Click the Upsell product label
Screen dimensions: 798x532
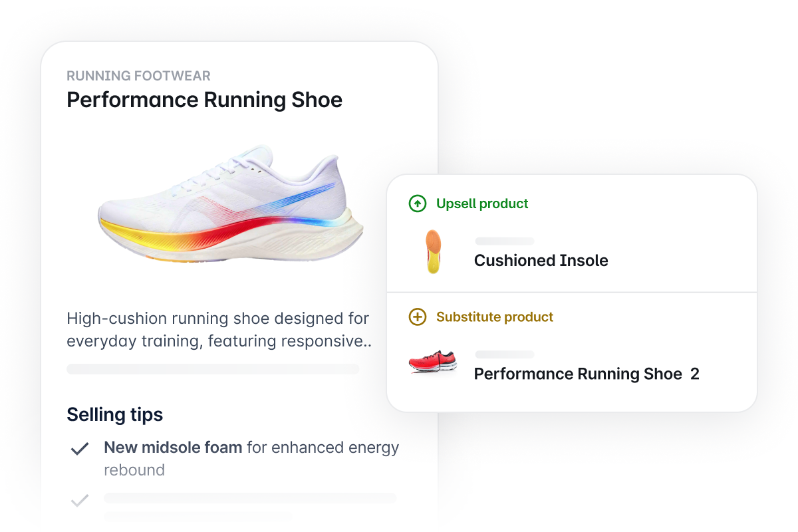point(482,203)
